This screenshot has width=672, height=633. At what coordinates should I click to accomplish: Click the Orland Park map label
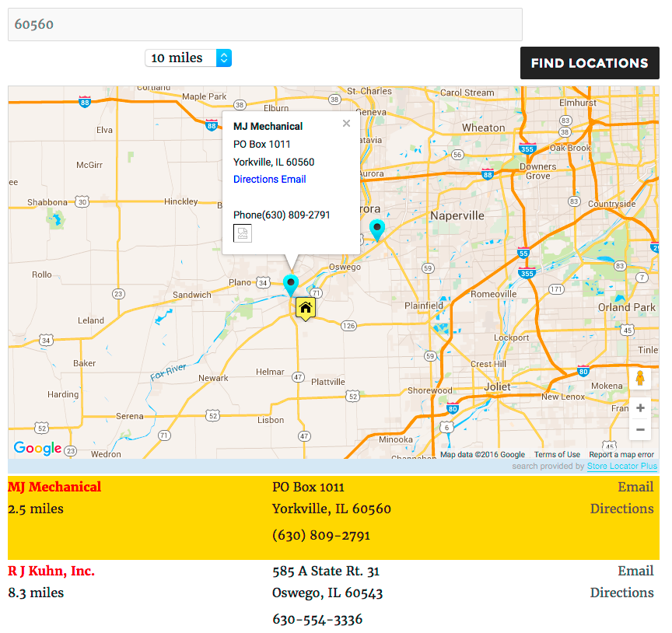point(627,307)
